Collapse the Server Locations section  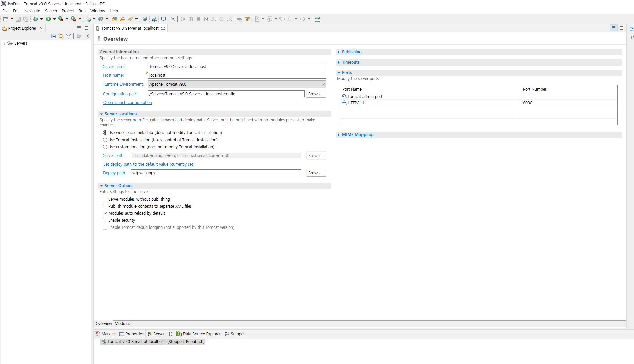pos(102,114)
